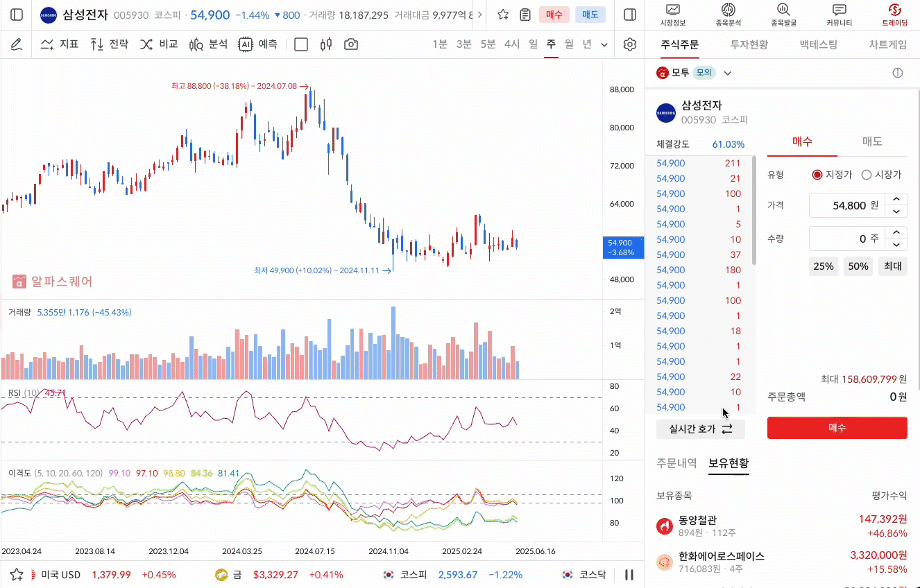Select the 1분 chart interval
Viewport: 920px width, 588px height.
pyautogui.click(x=440, y=44)
